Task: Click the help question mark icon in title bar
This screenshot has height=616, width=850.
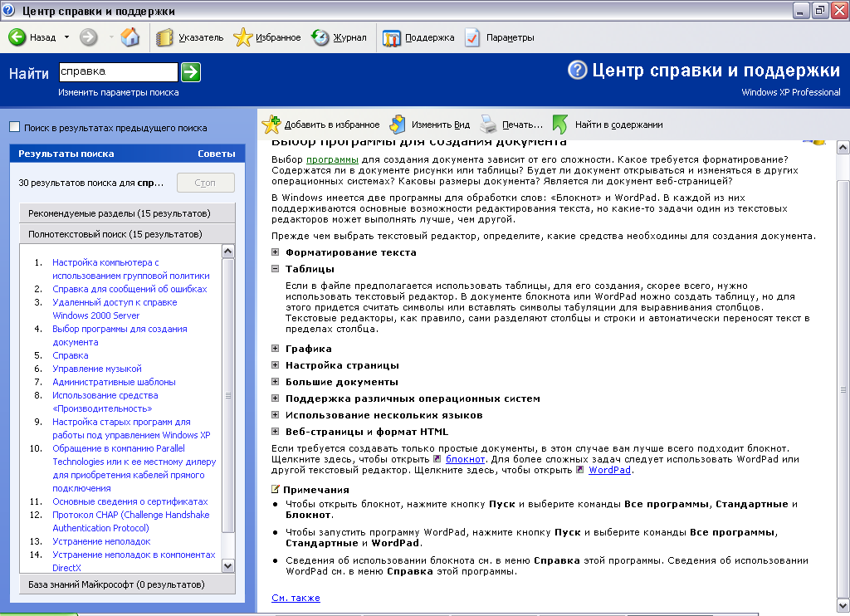Action: (x=8, y=10)
